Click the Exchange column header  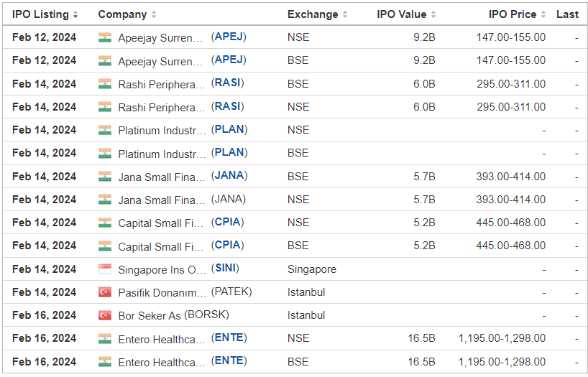pos(313,14)
